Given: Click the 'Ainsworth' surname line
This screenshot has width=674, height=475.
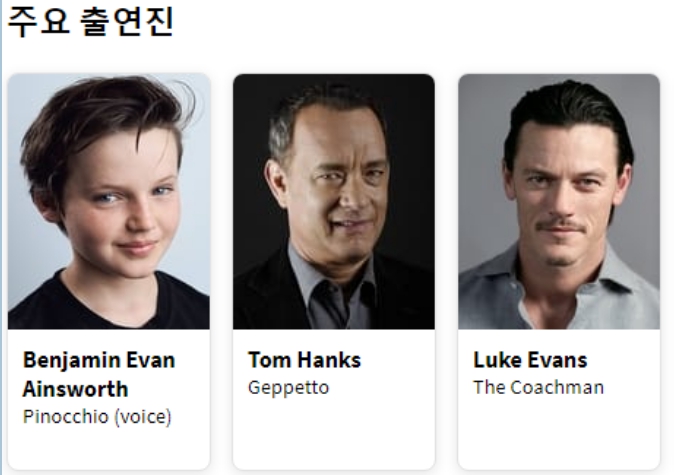Looking at the screenshot, I should coord(75,389).
